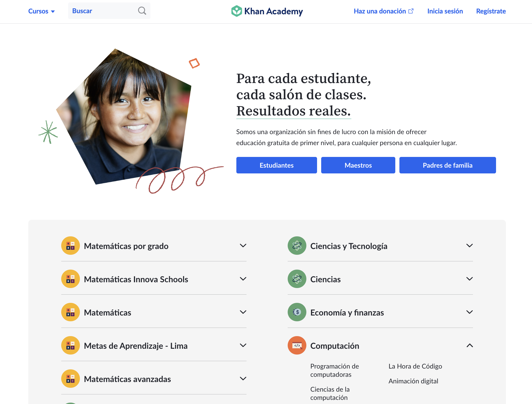Click the Computación code icon
Viewport: 532px width, 404px height.
(x=297, y=345)
